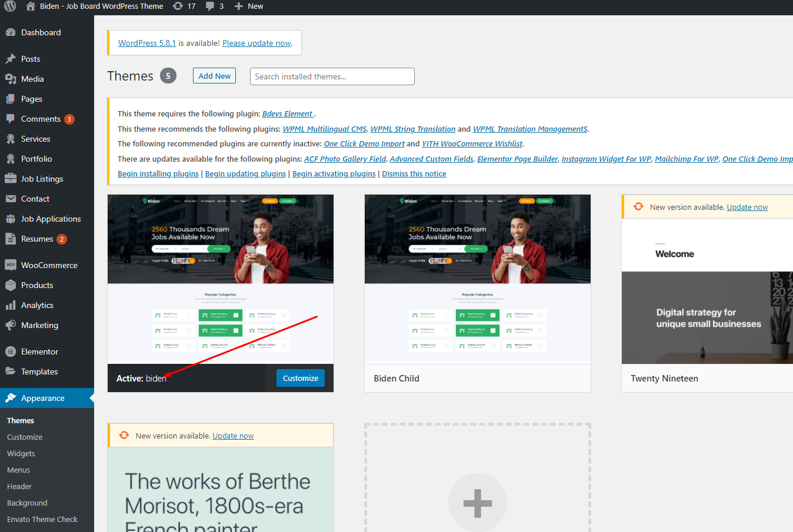Click the Resumes count badge showing 2
The height and width of the screenshot is (532, 793).
click(x=62, y=239)
